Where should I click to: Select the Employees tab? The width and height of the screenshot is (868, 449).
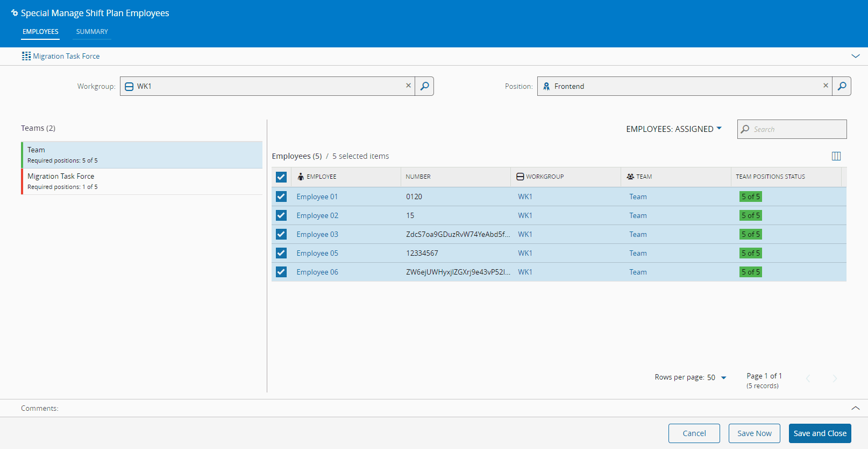[40, 32]
